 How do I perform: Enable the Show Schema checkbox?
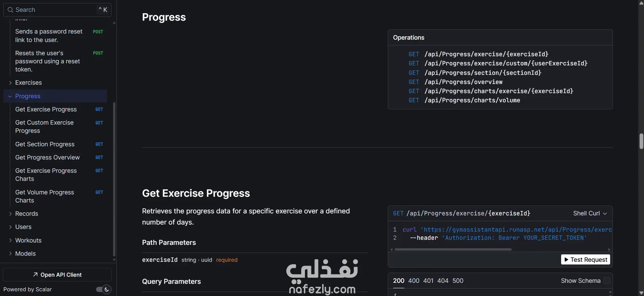pyautogui.click(x=606, y=281)
